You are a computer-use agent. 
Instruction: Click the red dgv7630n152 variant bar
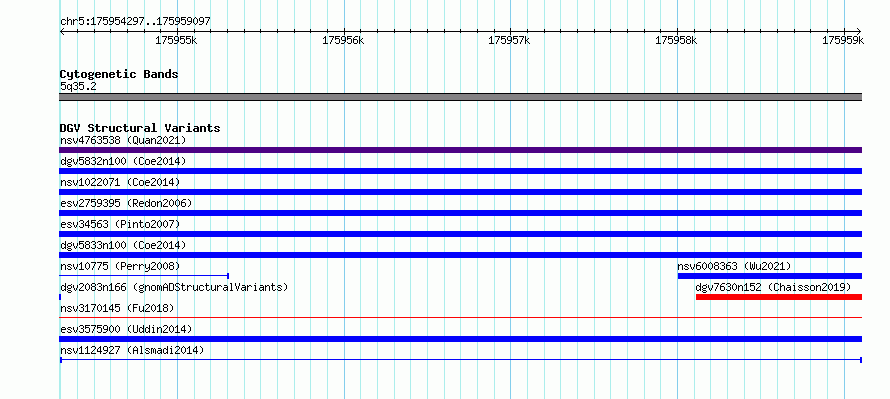click(x=779, y=297)
